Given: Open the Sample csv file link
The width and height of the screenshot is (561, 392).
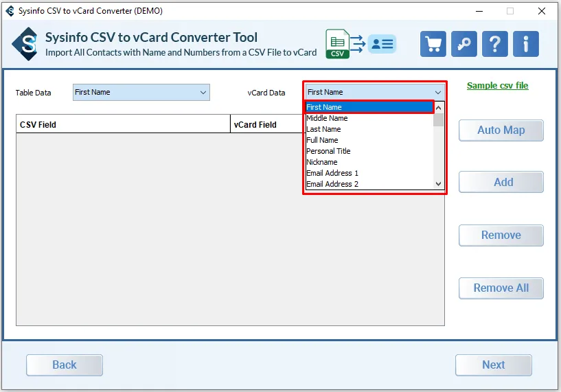Looking at the screenshot, I should tap(497, 86).
